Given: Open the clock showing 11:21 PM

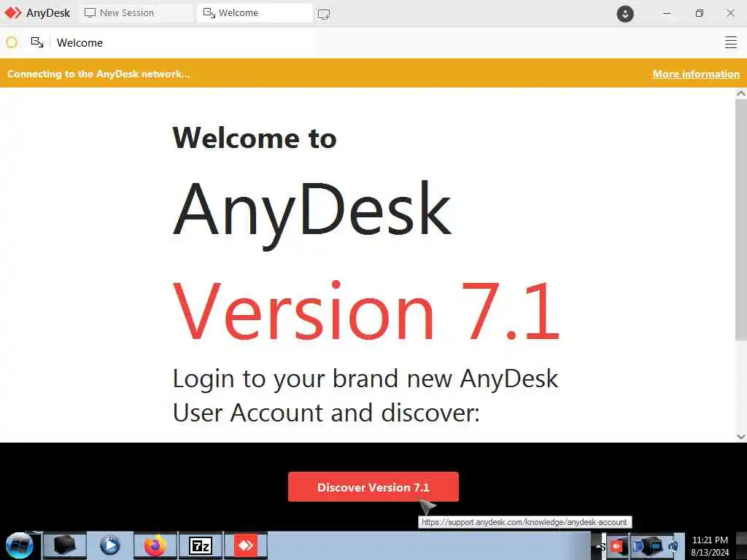Looking at the screenshot, I should [x=710, y=546].
